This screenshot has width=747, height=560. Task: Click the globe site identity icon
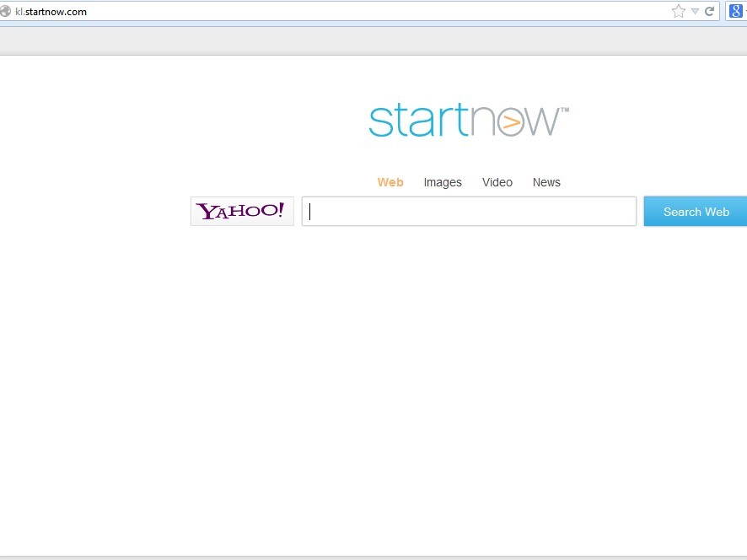pos(5,12)
